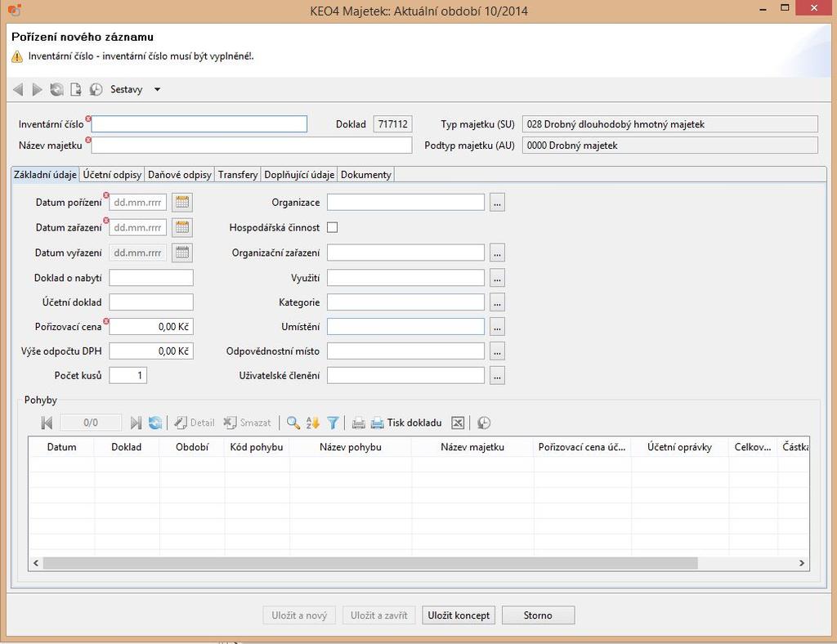Click the A-Z sort icon in Pohyby

pos(313,423)
